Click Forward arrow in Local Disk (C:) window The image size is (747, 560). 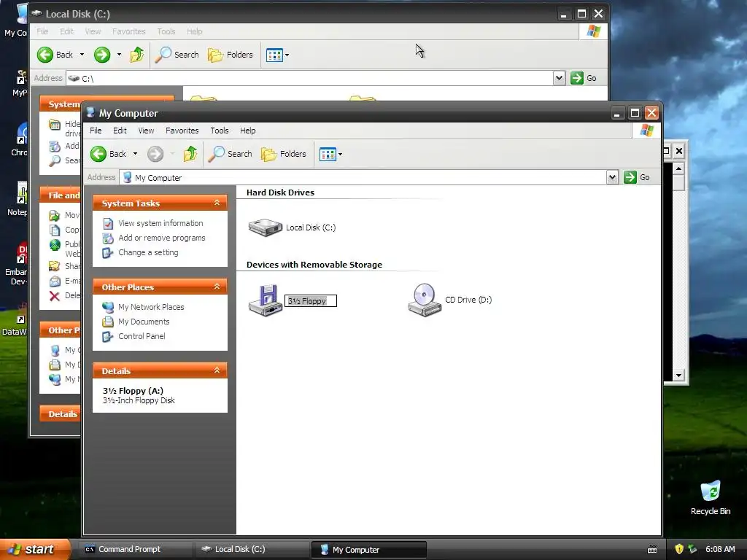(x=102, y=55)
